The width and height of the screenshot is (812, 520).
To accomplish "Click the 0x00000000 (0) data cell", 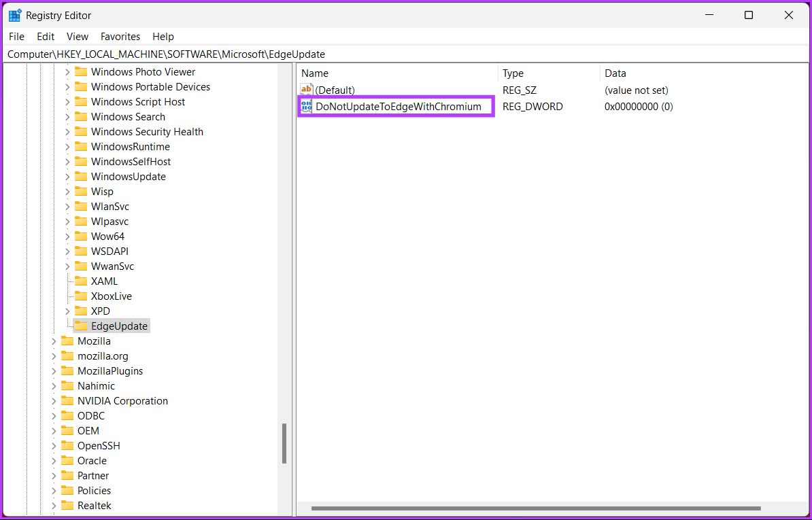I will pos(639,107).
